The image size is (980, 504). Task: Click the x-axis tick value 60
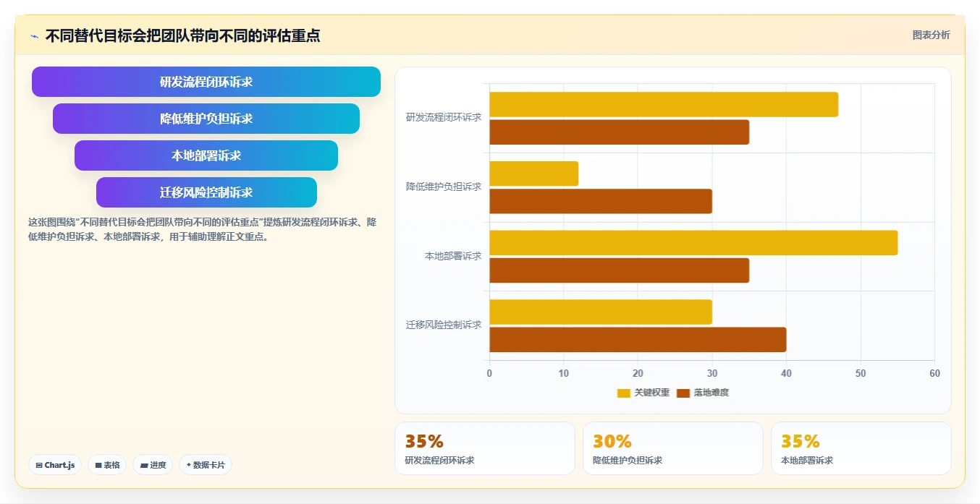[934, 373]
